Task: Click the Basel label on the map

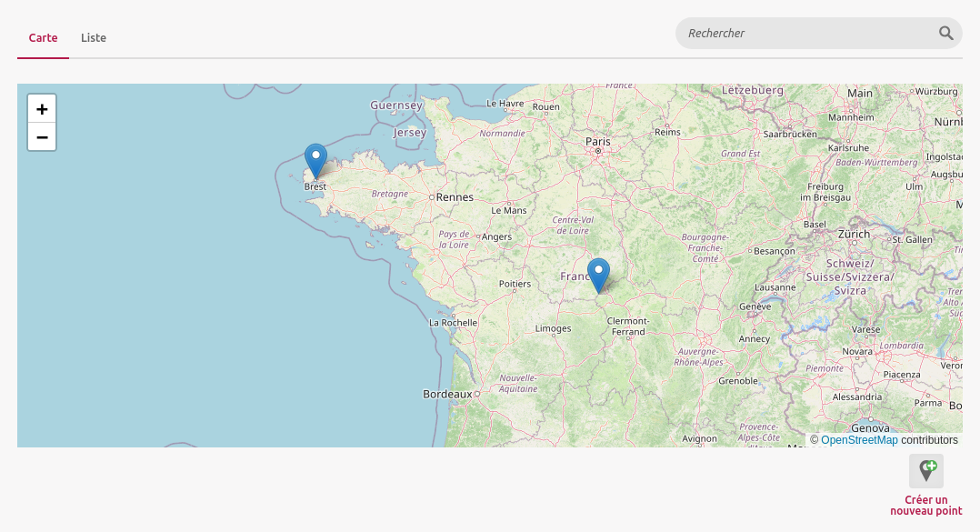Action: [815, 225]
